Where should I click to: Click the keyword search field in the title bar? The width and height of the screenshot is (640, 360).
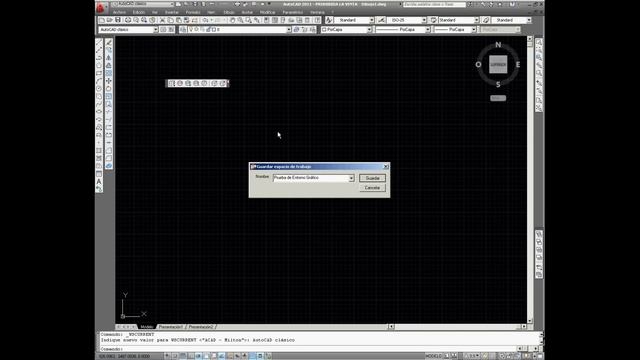click(434, 4)
